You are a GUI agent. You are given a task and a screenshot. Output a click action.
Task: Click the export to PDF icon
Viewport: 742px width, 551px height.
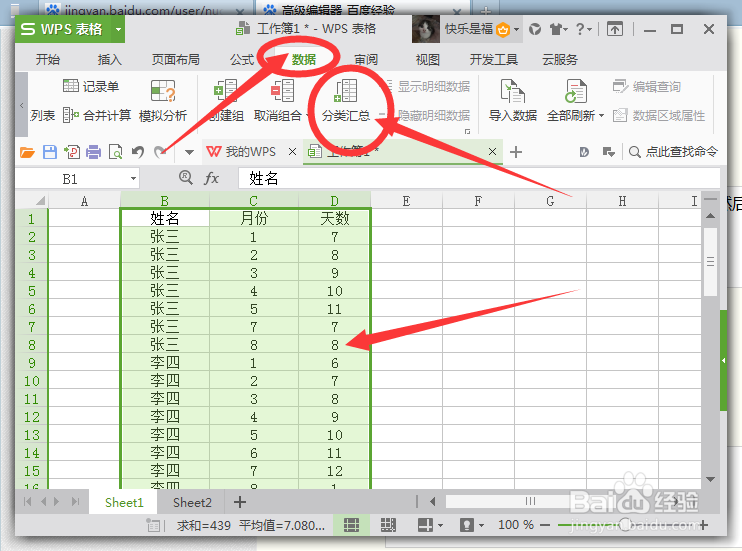pyautogui.click(x=72, y=152)
